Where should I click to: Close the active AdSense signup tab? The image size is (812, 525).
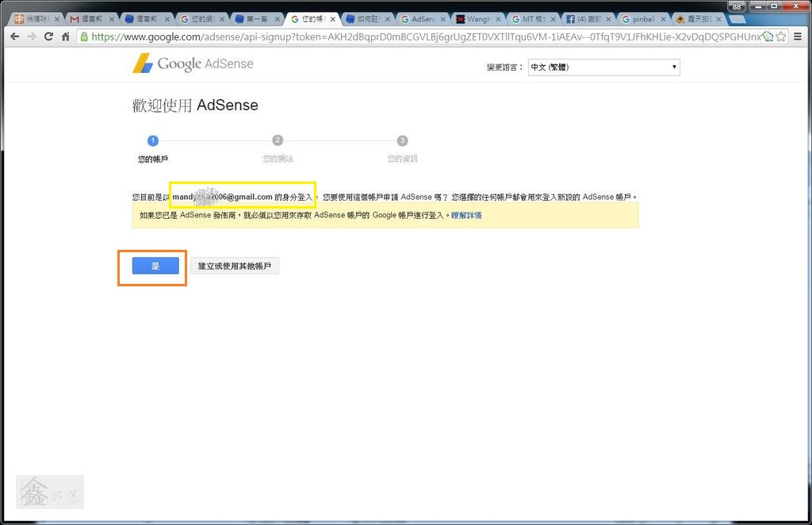pyautogui.click(x=332, y=19)
